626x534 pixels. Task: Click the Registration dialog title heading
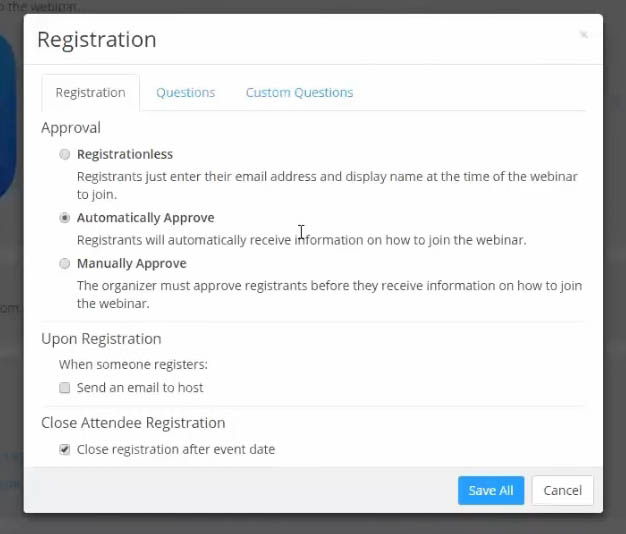coord(96,40)
